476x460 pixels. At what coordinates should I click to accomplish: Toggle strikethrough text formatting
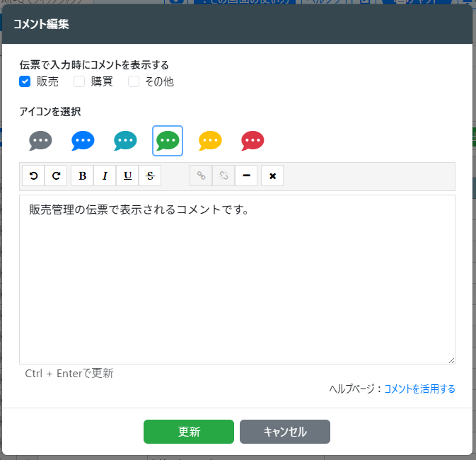click(150, 176)
